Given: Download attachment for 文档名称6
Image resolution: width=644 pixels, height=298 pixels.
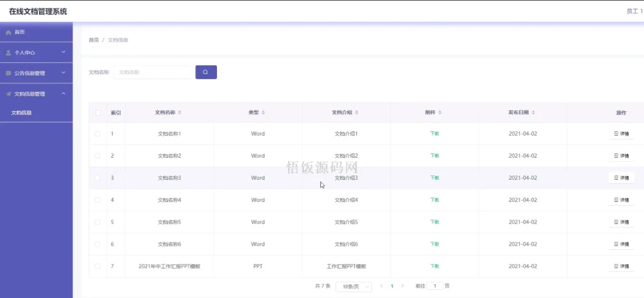Looking at the screenshot, I should tap(435, 244).
